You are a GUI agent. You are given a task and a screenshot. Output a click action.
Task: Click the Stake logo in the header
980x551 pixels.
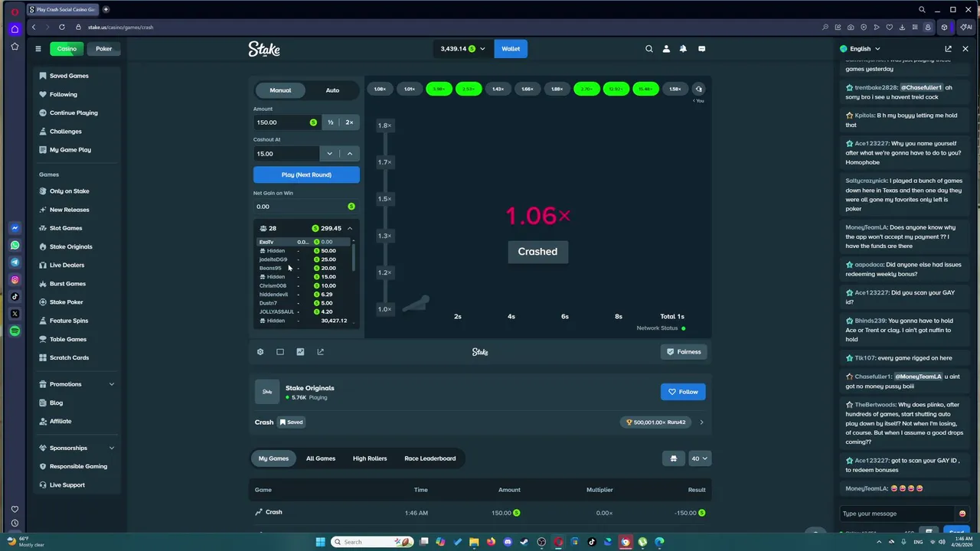tap(264, 49)
